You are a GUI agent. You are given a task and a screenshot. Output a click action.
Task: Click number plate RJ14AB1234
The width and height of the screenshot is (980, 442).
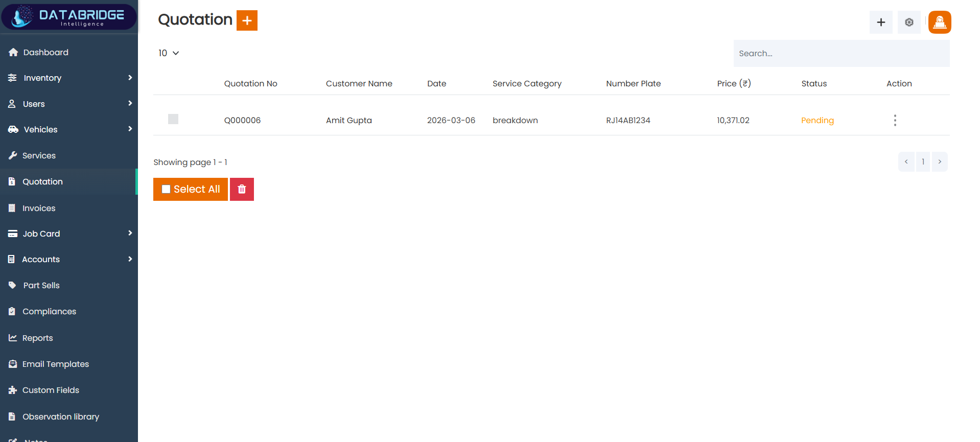[x=628, y=120]
